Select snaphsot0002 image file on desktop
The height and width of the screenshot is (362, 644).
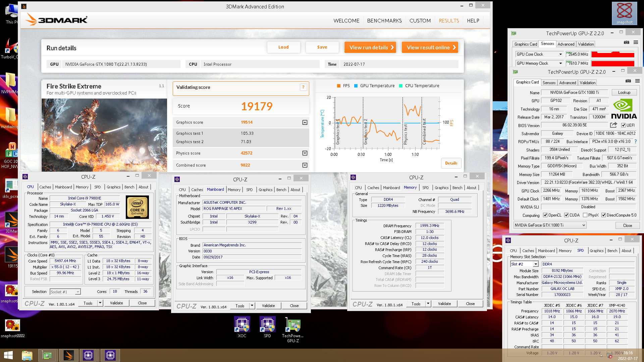click(x=12, y=328)
